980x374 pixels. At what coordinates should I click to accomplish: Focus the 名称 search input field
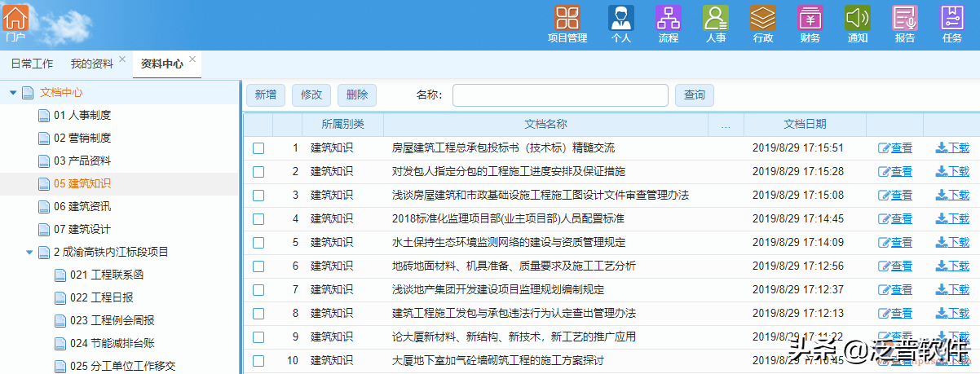point(560,95)
